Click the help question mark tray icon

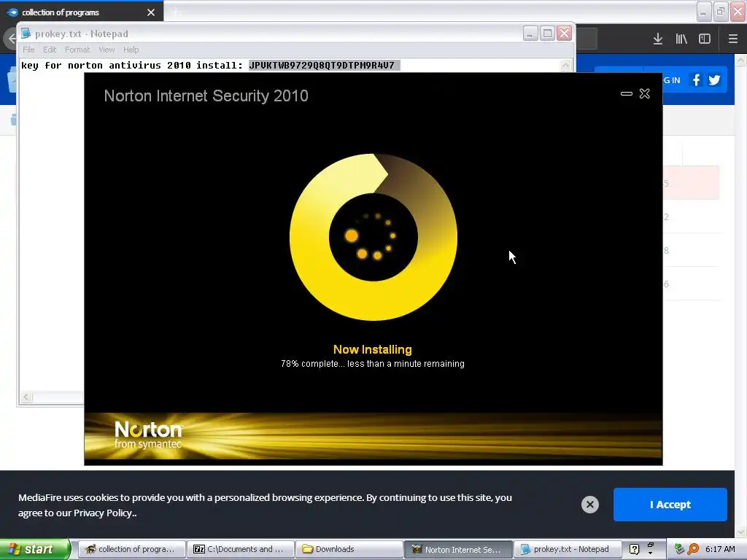[634, 549]
